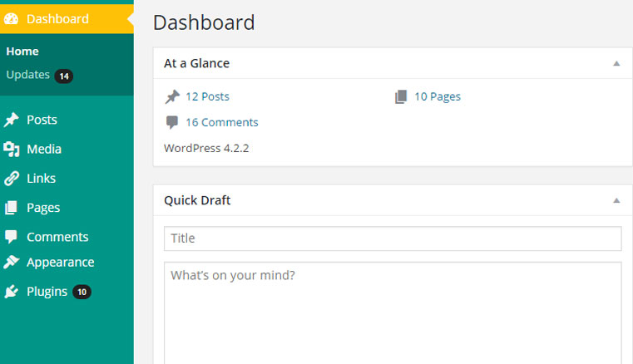Open the Updates submenu item
Viewport: 633px width, 364px height.
[27, 75]
